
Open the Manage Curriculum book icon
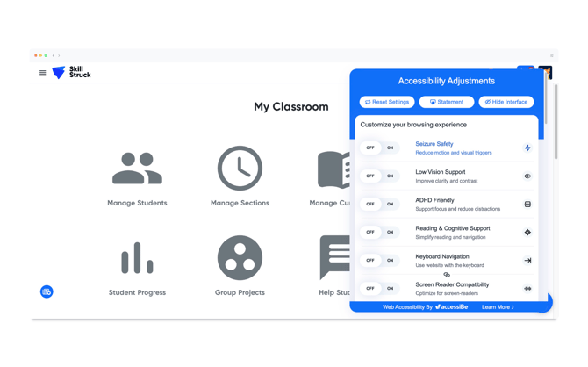[333, 169]
